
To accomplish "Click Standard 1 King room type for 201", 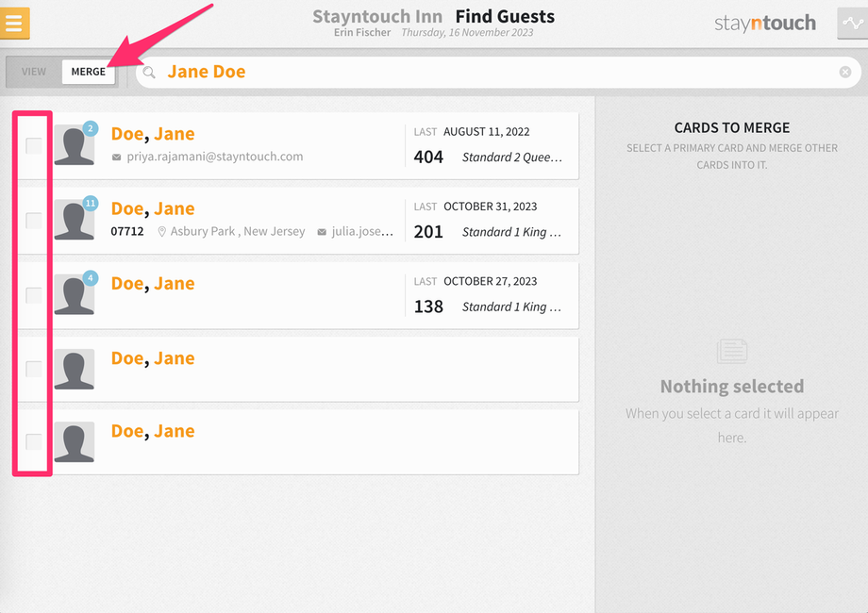I will pos(512,232).
